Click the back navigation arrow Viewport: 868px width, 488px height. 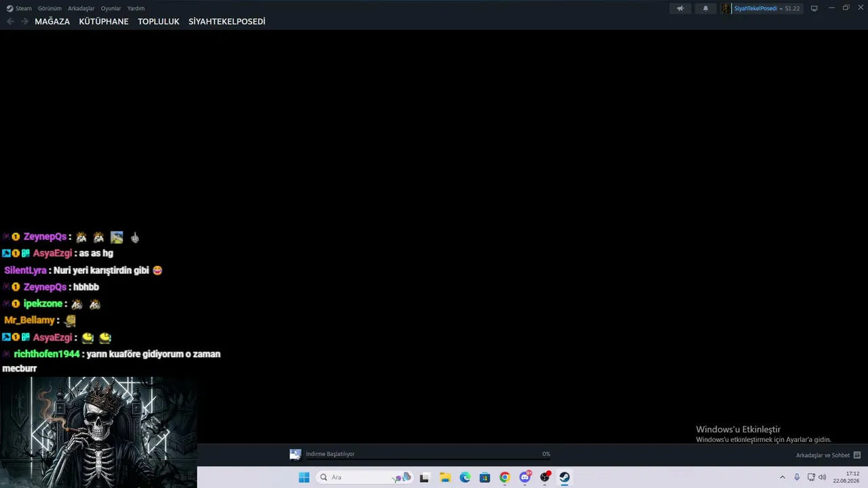tap(10, 22)
